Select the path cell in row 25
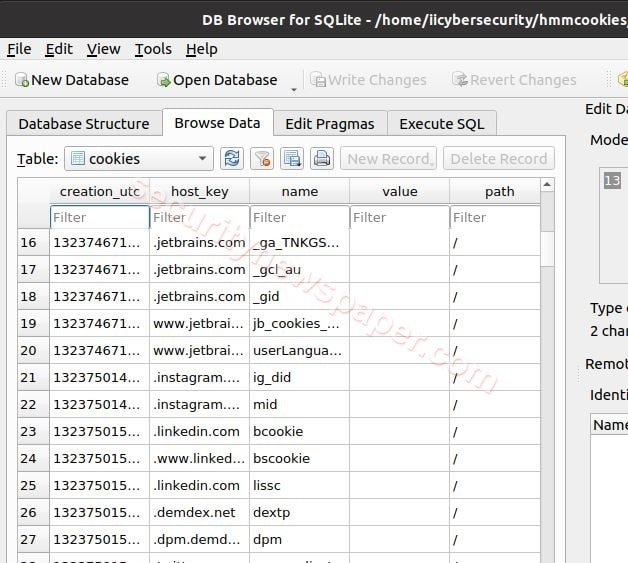628x563 pixels. click(495, 485)
